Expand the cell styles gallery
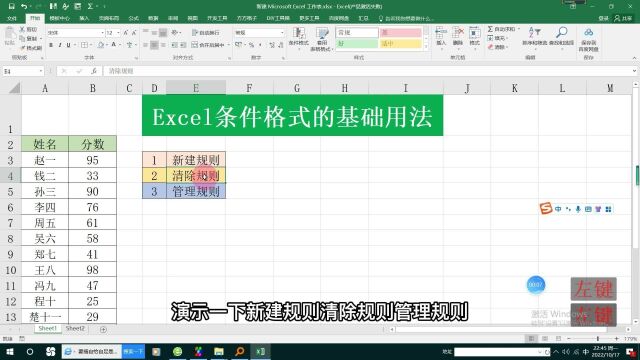Image resolution: width=640 pixels, height=360 pixels. pos(426,46)
